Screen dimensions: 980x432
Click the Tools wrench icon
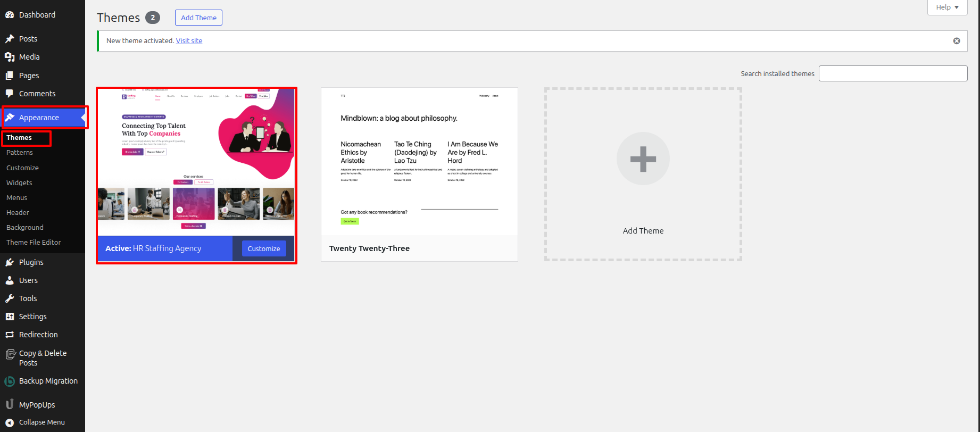[10, 298]
